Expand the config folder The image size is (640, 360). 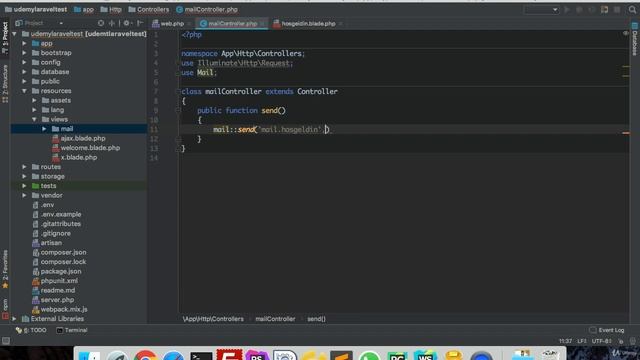click(24, 62)
